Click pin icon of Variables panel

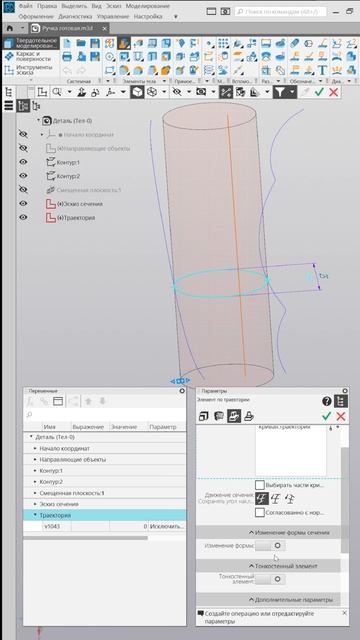182,391
